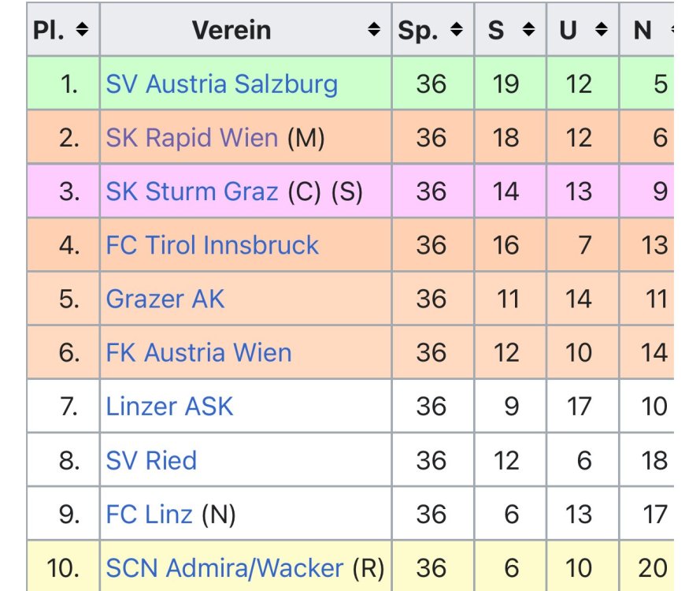Click sort arrows in Verein header
The image size is (700, 591).
(374, 30)
